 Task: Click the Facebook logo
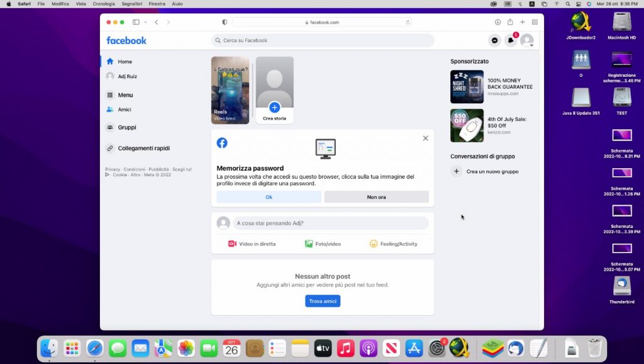click(126, 40)
